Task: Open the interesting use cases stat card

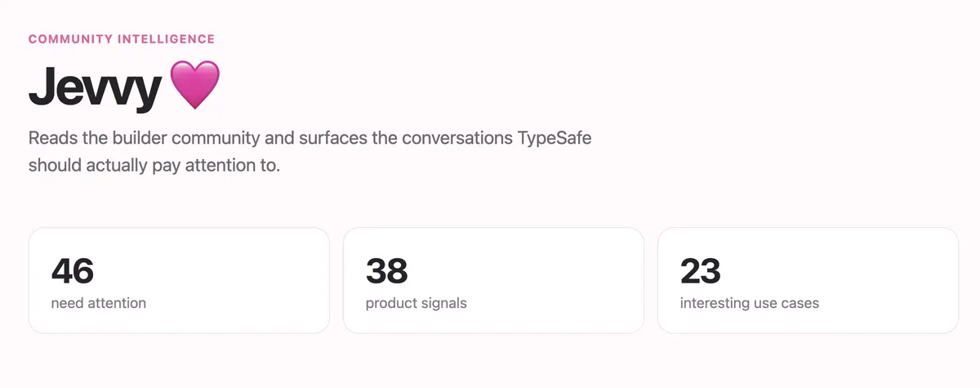Action: pos(808,280)
